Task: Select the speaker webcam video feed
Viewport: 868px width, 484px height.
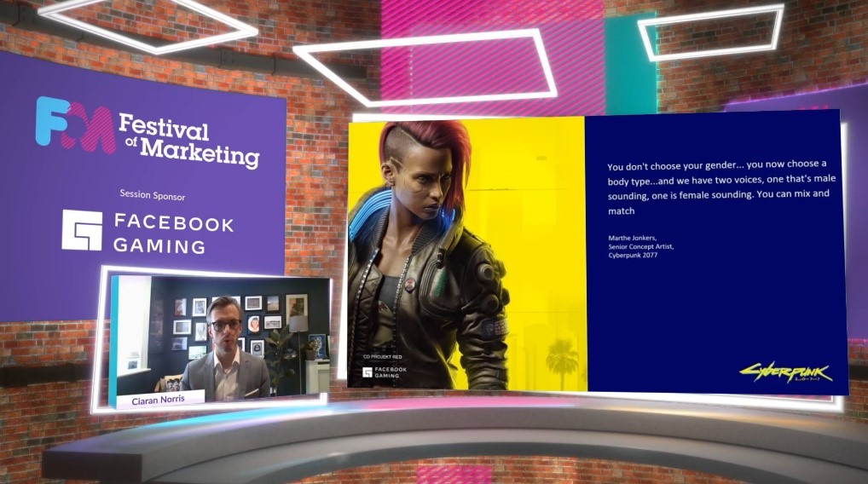Action: coord(220,337)
